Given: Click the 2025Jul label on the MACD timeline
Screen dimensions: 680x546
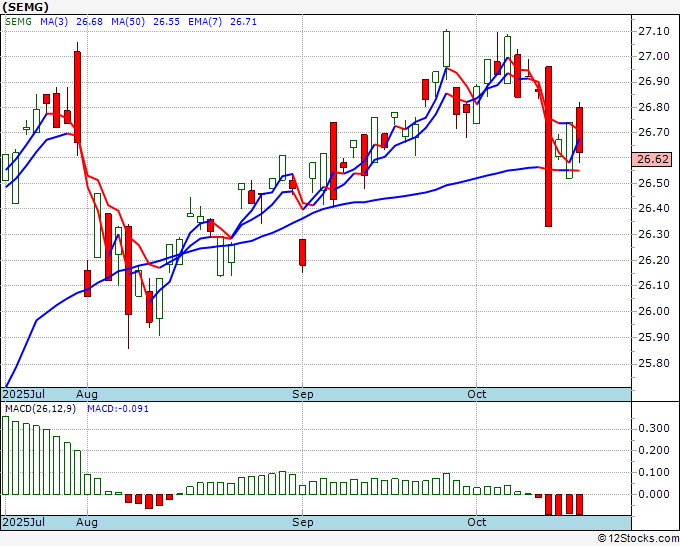Looking at the screenshot, I should 24,522.
